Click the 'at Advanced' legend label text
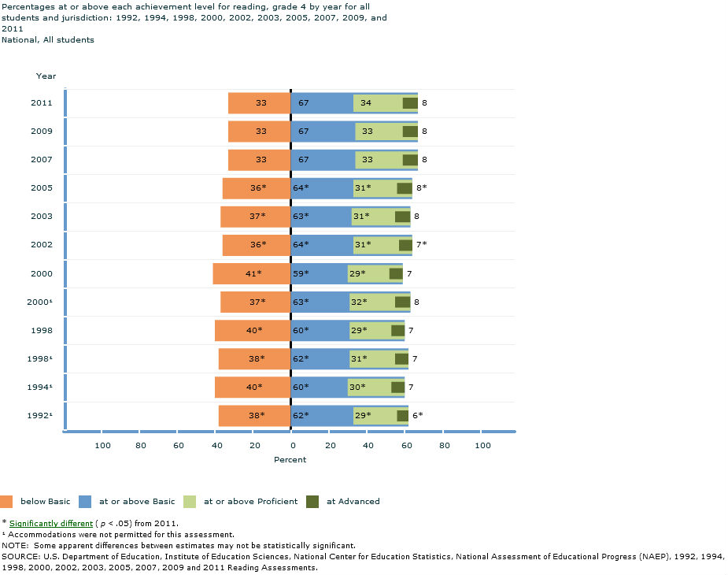The width and height of the screenshot is (728, 575). point(353,501)
